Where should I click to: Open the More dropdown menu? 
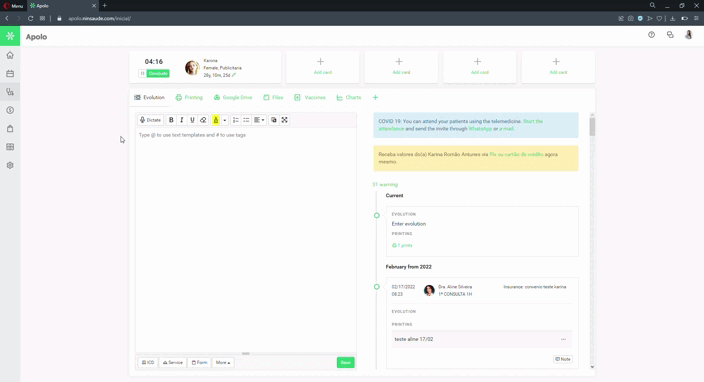[223, 362]
